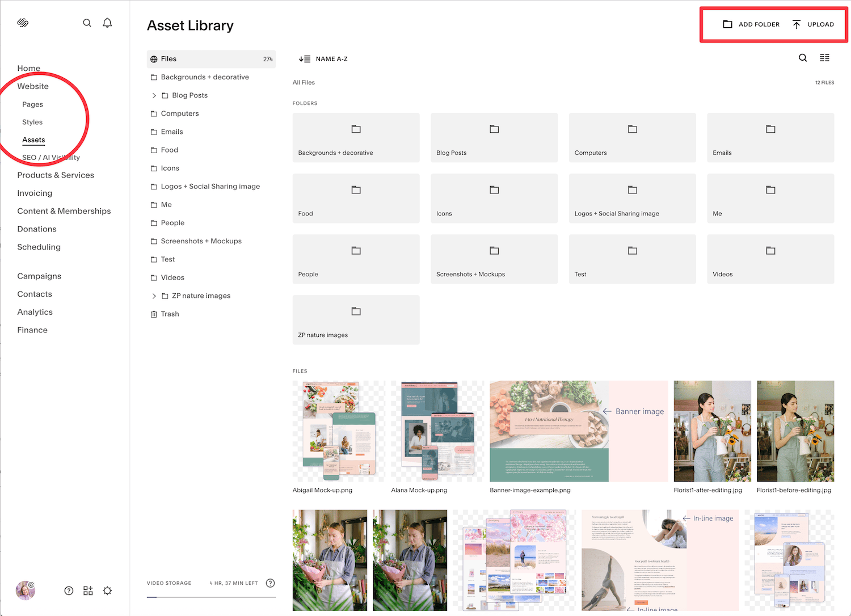This screenshot has height=616, width=851.
Task: Open the Alana Mock-up.png thumbnail
Action: 437,431
